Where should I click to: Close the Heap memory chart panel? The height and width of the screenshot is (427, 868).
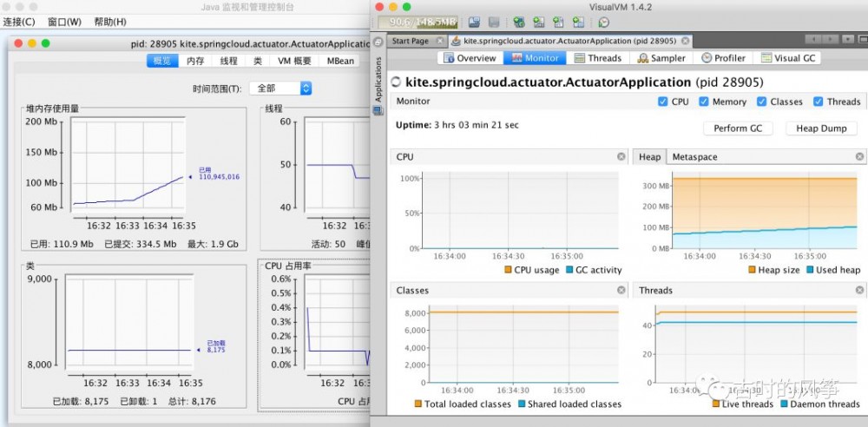pyautogui.click(x=859, y=157)
